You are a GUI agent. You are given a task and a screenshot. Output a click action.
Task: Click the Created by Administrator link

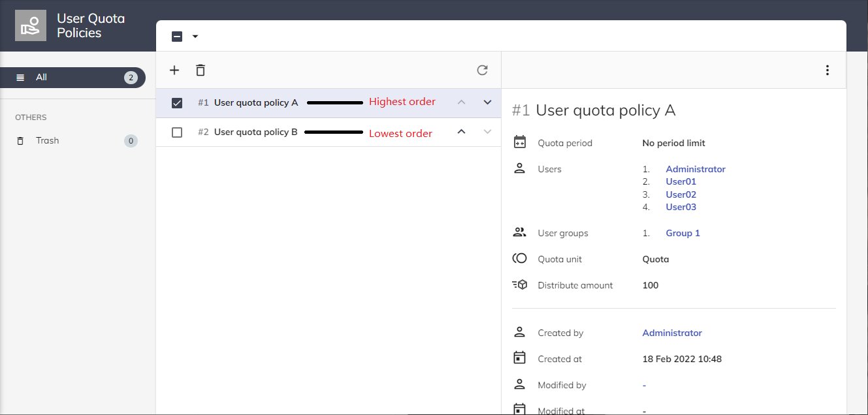(672, 333)
